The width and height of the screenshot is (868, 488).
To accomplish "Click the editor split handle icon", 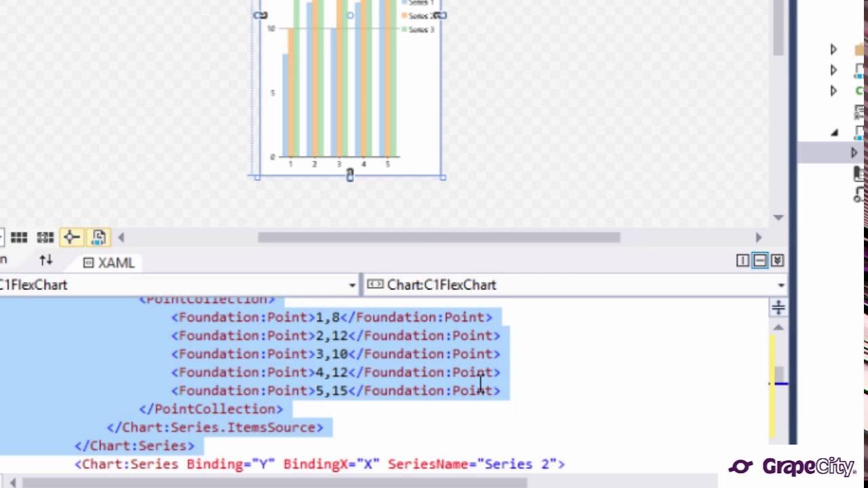I will 778,308.
